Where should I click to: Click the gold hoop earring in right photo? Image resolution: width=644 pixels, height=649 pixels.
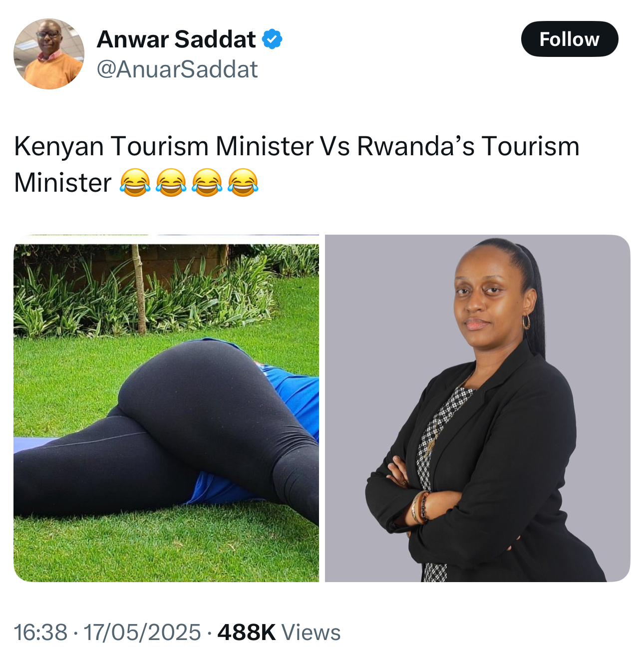tap(526, 321)
